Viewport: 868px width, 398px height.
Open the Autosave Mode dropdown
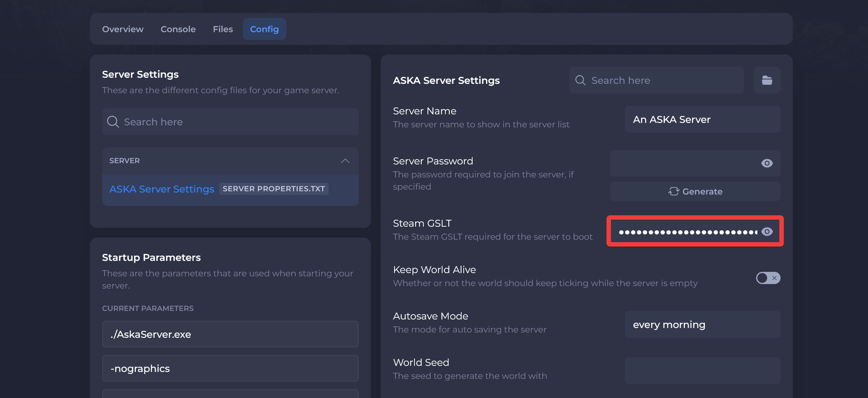(x=702, y=324)
